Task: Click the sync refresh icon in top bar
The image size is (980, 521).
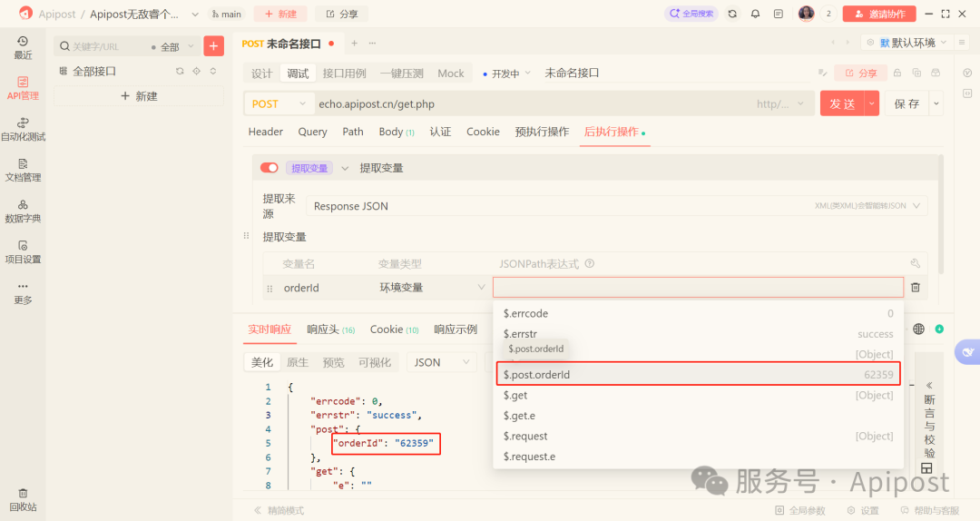Action: pyautogui.click(x=732, y=14)
